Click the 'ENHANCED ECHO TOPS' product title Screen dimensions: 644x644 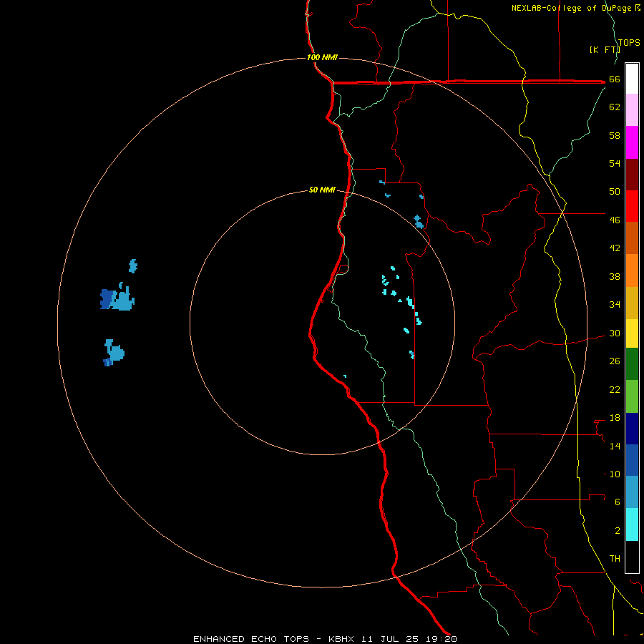tap(251, 639)
